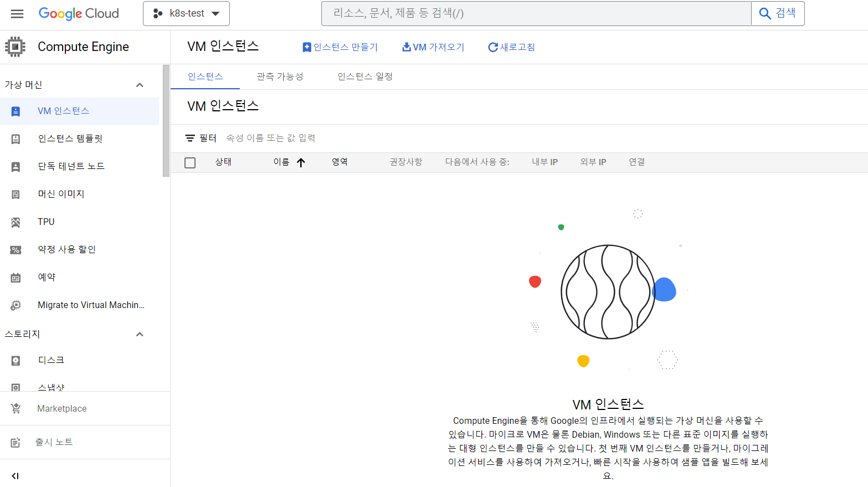Viewport: 868px width, 487px height.
Task: Collapse the sidebar with the arrow icon
Action: (16, 476)
